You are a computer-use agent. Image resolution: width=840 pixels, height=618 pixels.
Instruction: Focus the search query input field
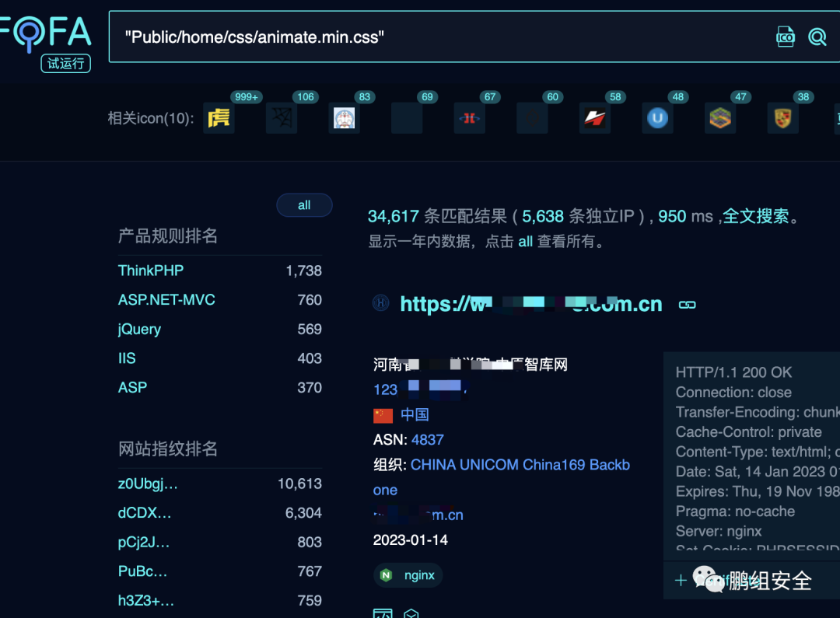pyautogui.click(x=439, y=37)
